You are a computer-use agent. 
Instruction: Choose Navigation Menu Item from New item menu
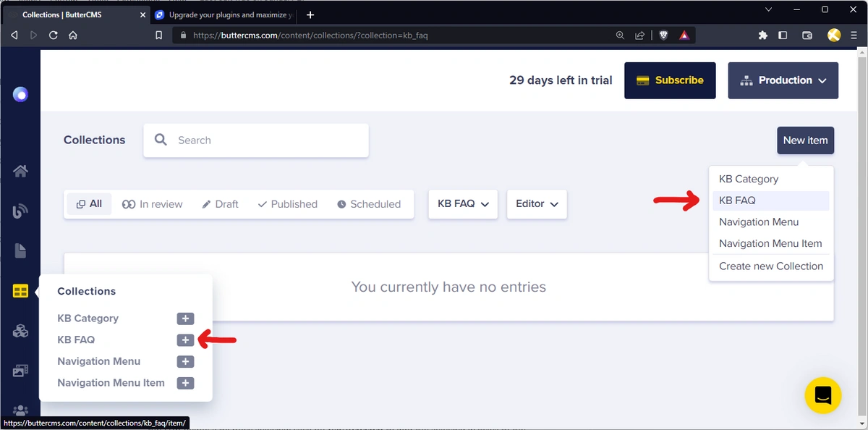click(x=771, y=244)
